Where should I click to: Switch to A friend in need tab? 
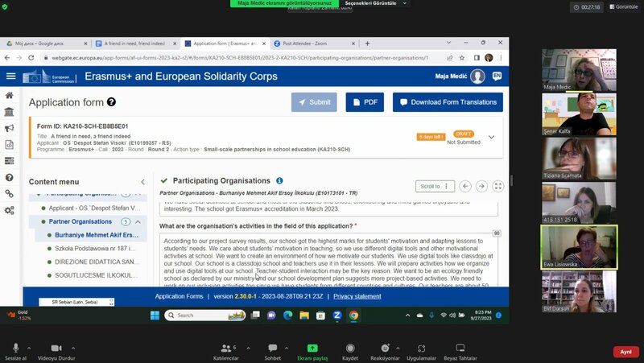pos(135,43)
